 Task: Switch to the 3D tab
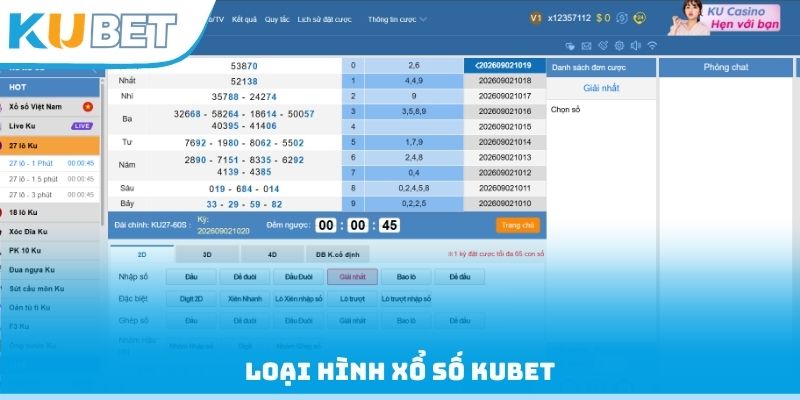point(207,254)
